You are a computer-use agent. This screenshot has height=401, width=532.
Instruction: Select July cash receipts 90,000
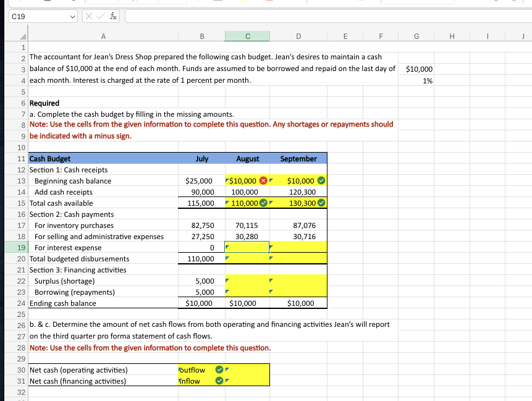(x=201, y=192)
